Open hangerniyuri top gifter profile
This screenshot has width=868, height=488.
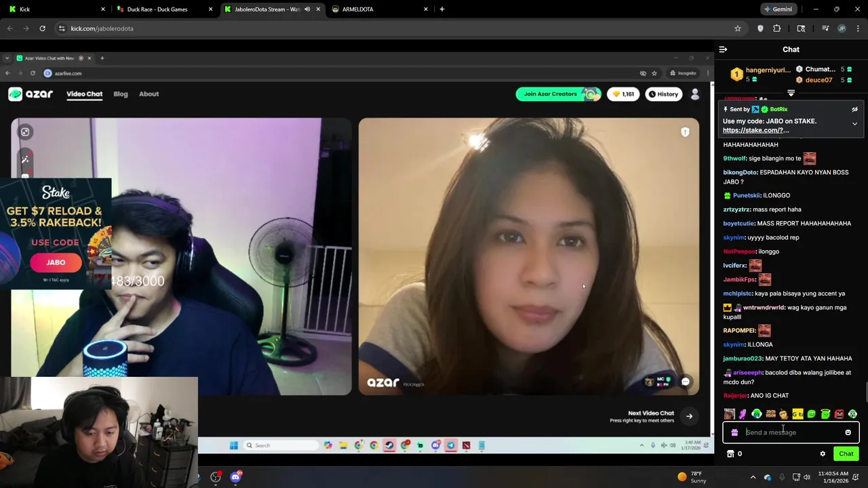click(x=768, y=70)
